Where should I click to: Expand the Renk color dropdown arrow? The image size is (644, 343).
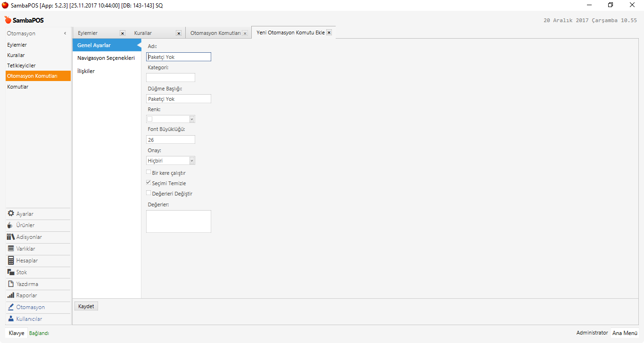pos(191,119)
